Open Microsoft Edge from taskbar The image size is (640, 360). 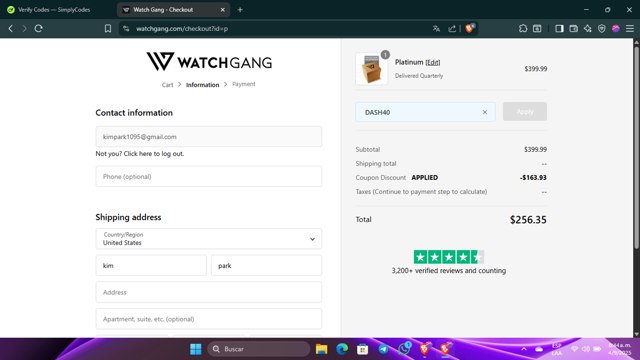click(x=342, y=349)
